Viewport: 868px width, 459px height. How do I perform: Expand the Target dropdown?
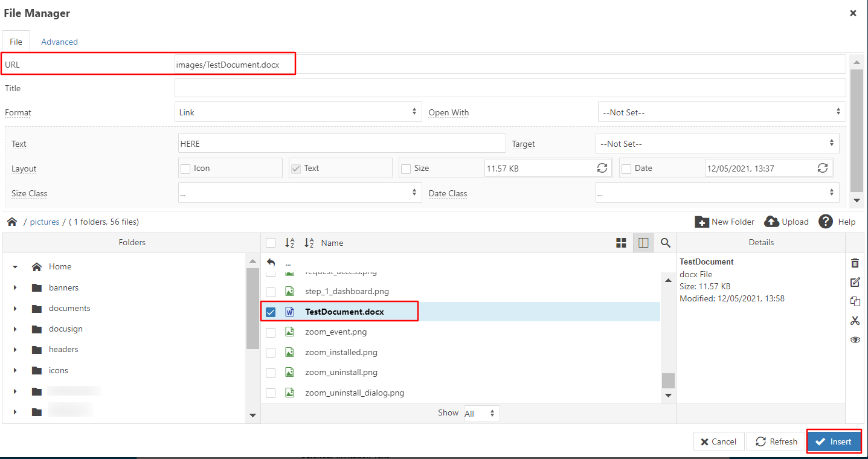(717, 144)
